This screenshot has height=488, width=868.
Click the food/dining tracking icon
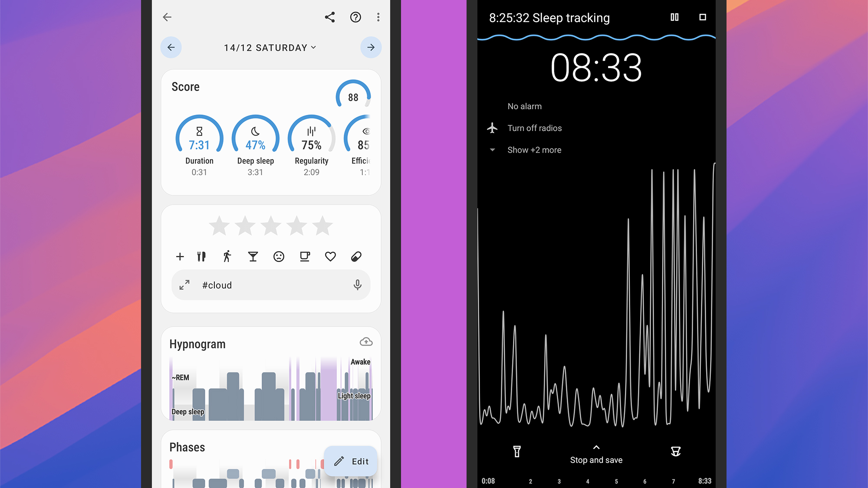tap(201, 256)
